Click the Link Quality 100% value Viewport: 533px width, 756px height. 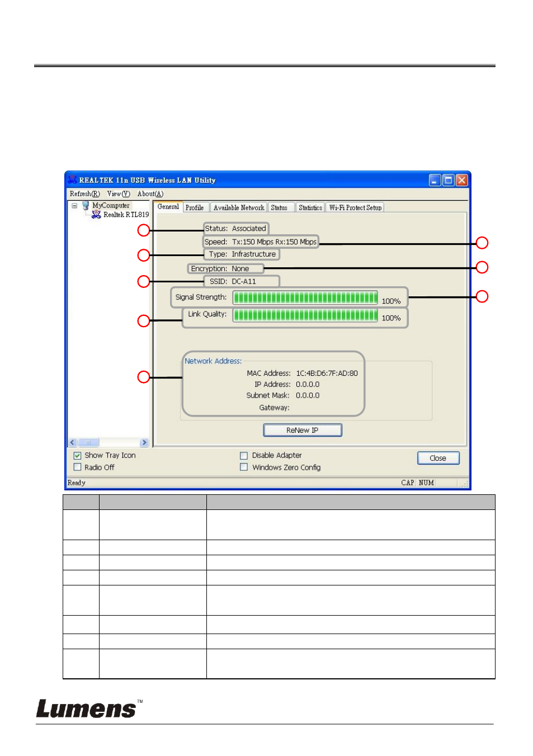coord(391,318)
